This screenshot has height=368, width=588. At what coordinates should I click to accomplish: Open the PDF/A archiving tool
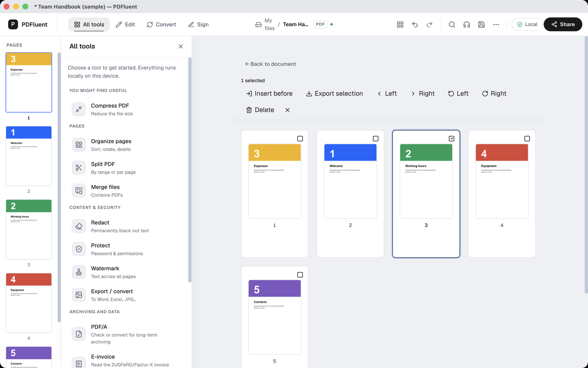click(125, 334)
